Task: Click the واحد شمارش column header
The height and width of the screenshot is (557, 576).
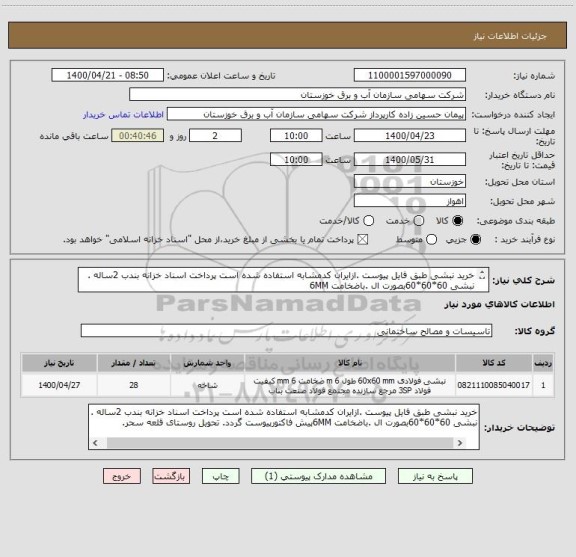Action: [x=207, y=363]
